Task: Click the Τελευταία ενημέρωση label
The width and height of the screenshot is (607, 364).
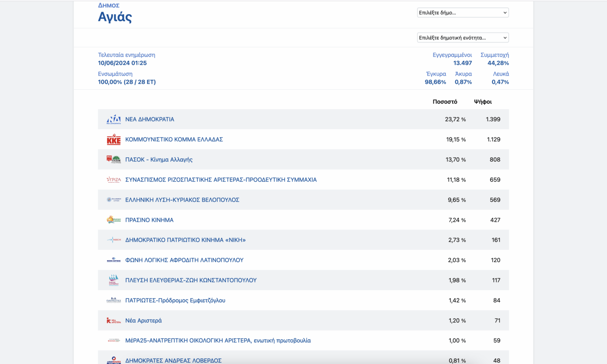Action: coord(127,55)
